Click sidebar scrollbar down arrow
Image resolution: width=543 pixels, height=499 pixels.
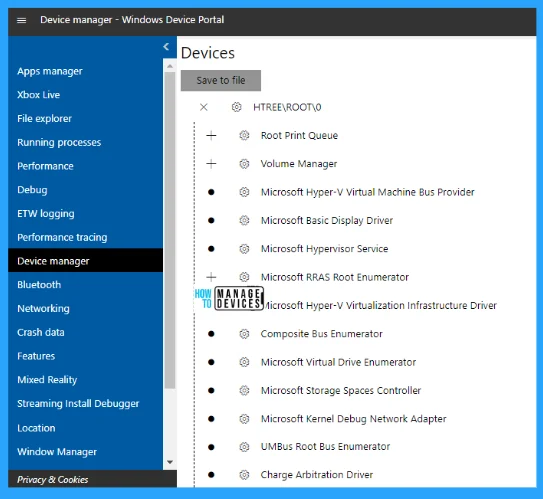point(170,462)
